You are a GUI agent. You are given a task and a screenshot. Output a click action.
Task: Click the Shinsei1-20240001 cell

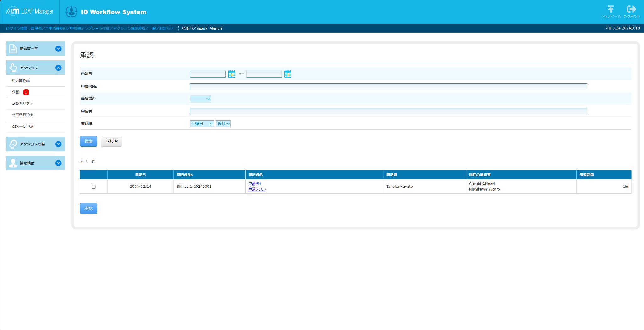point(209,187)
